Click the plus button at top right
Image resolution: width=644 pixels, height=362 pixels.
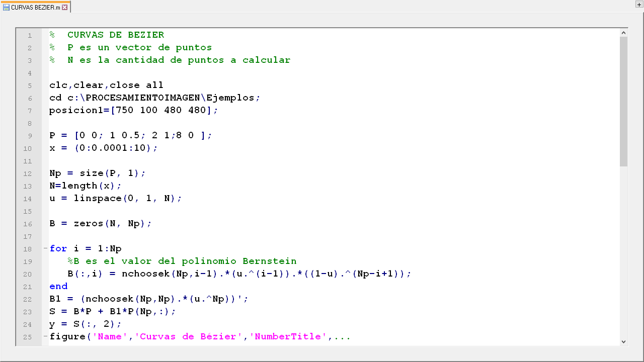[x=639, y=4]
